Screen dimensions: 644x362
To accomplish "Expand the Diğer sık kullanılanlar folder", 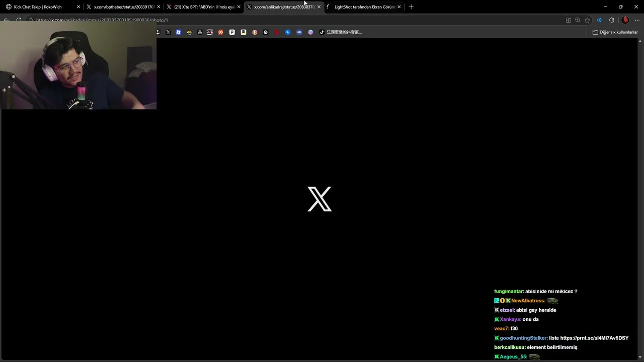I will click(615, 32).
